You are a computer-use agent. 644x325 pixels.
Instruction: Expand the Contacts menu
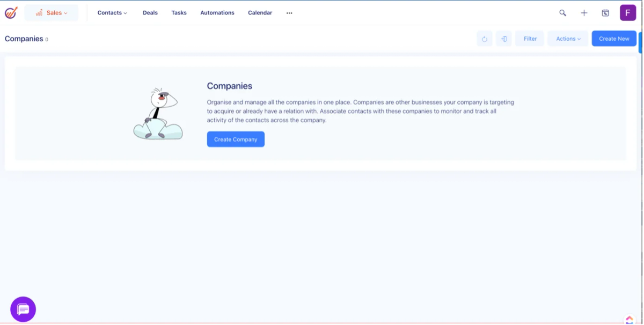(112, 13)
